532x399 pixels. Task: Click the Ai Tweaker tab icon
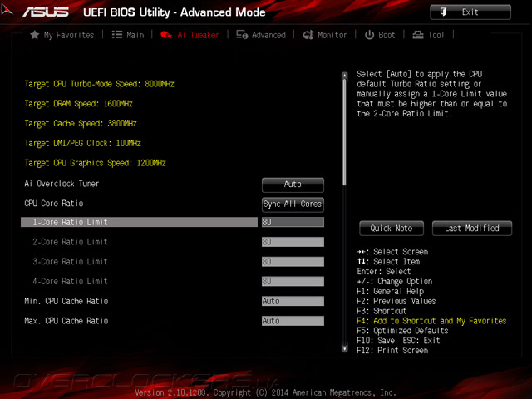[166, 35]
